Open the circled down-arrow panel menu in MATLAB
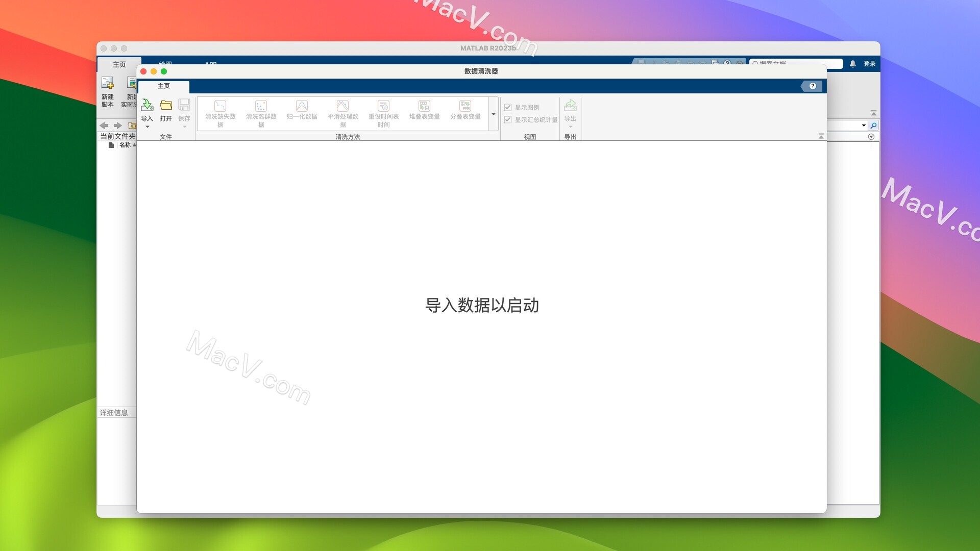 click(x=871, y=137)
